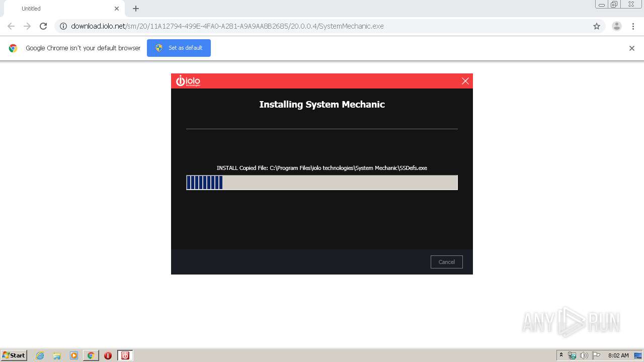Image resolution: width=644 pixels, height=362 pixels.
Task: Dismiss the default browser infobar
Action: tap(632, 48)
